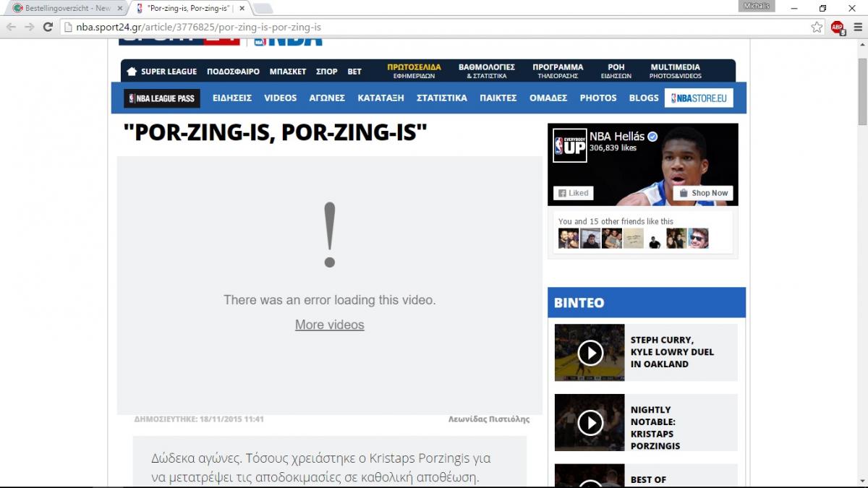
Task: Open the ΜΠΑΣΚΕΤ section
Action: click(x=288, y=72)
